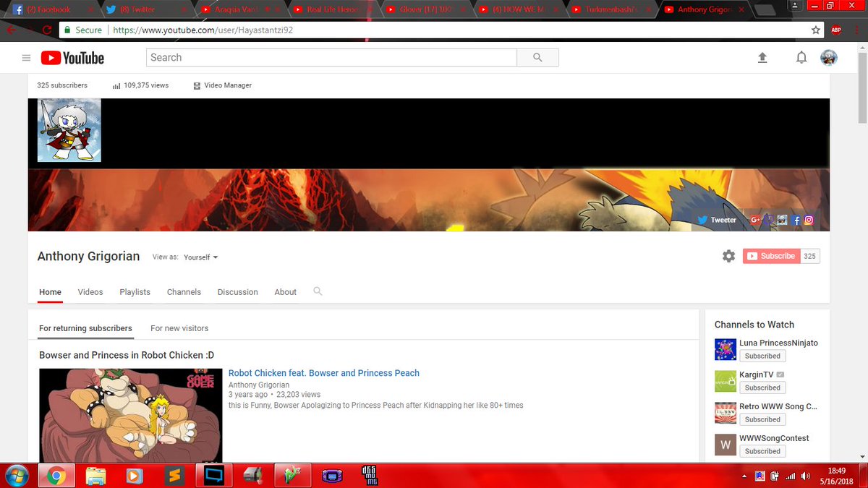Click Subscribed button for KarginTV
This screenshot has width=868, height=488.
click(762, 388)
